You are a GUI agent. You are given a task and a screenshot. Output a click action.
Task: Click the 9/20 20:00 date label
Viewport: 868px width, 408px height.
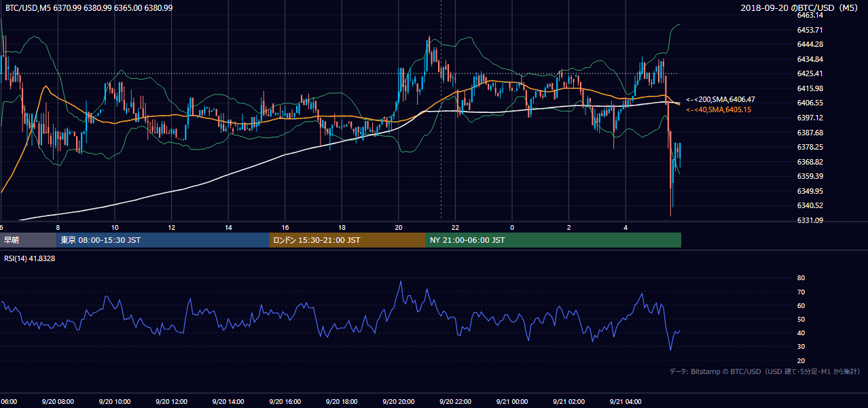(399, 402)
